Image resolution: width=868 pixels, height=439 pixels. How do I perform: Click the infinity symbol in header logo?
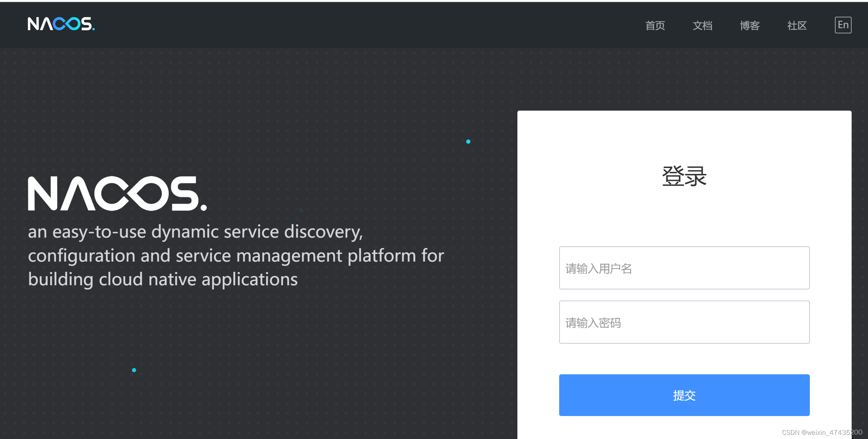[67, 24]
